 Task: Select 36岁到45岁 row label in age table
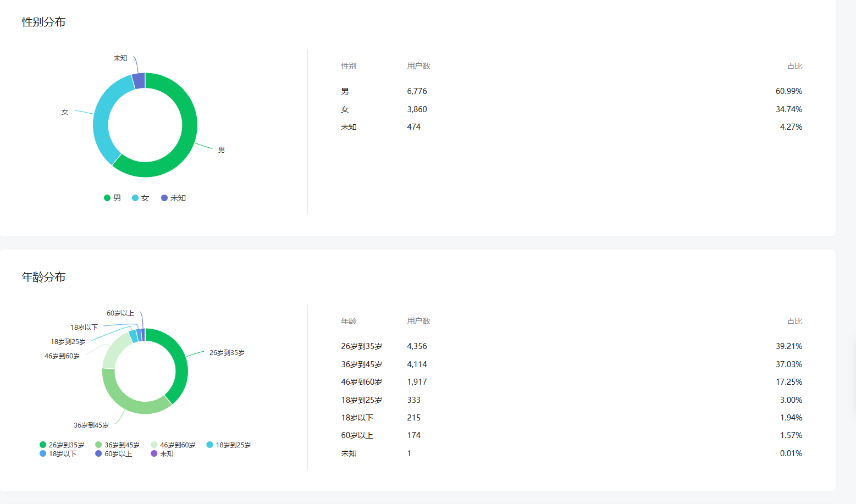coord(361,364)
